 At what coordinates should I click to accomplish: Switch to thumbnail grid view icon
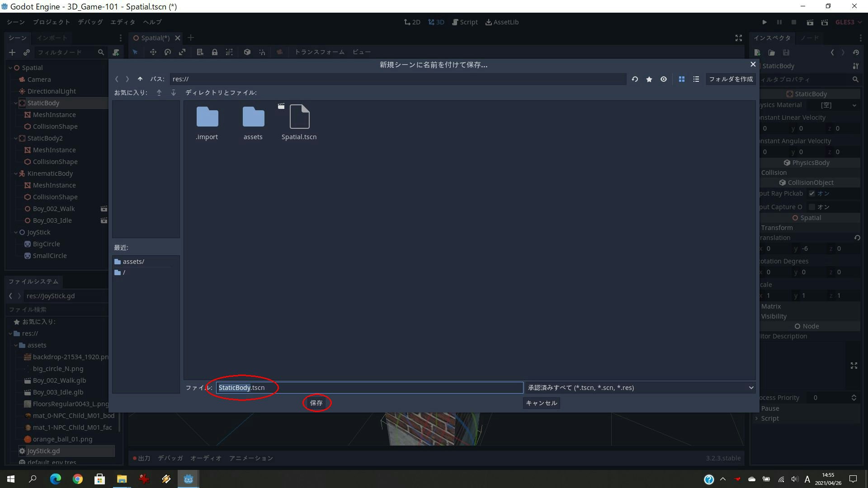point(681,79)
